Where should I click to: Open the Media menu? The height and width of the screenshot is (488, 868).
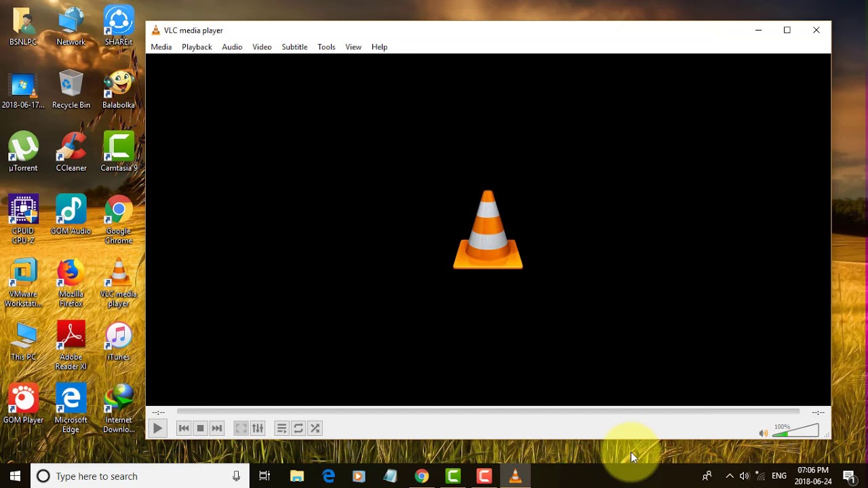pyautogui.click(x=161, y=47)
